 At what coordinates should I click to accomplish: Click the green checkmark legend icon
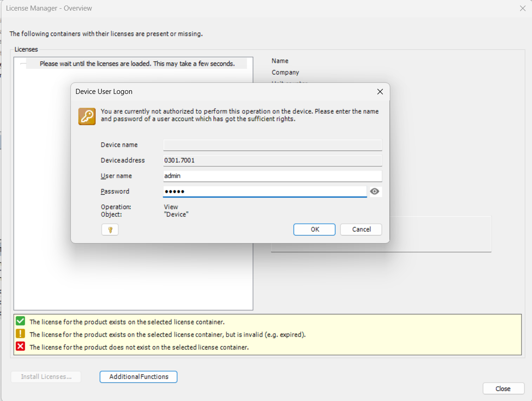coord(20,321)
